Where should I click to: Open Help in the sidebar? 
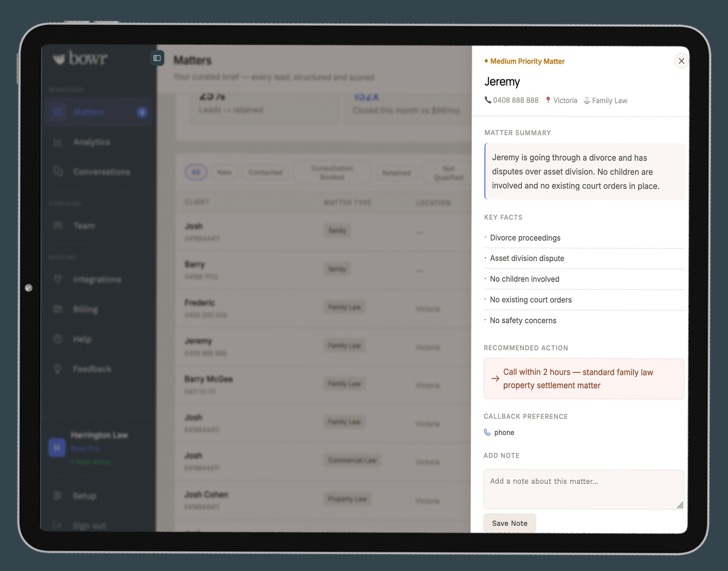click(x=98, y=339)
